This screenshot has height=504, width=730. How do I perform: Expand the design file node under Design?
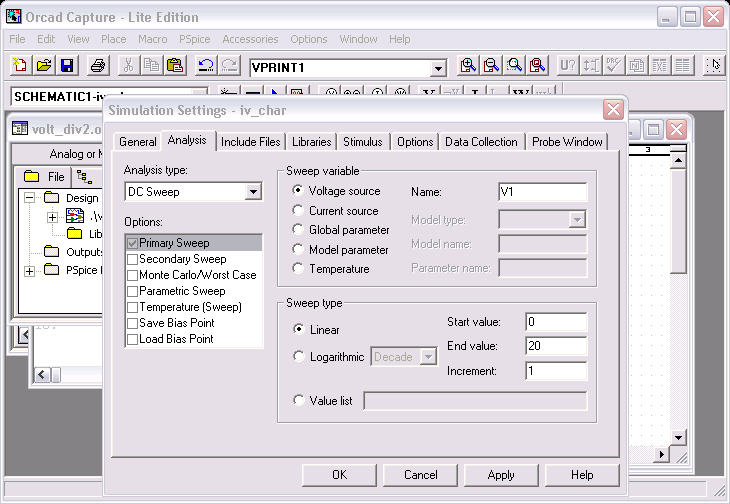click(53, 217)
